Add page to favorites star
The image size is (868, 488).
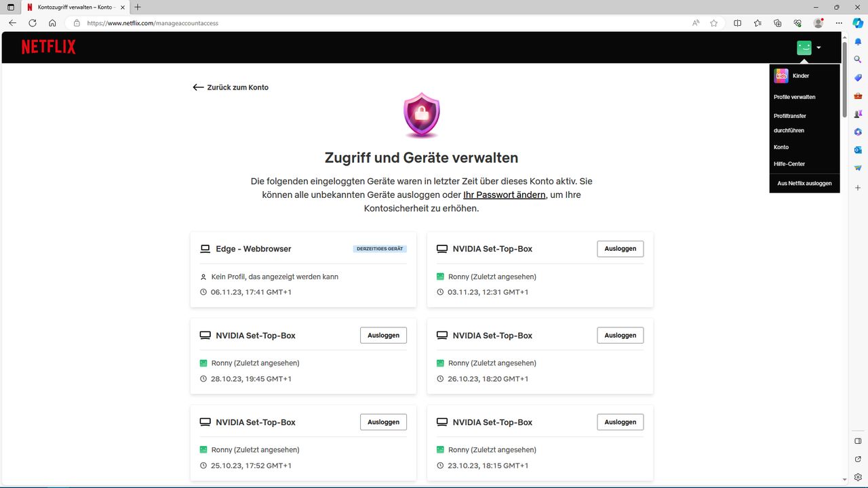[714, 22]
